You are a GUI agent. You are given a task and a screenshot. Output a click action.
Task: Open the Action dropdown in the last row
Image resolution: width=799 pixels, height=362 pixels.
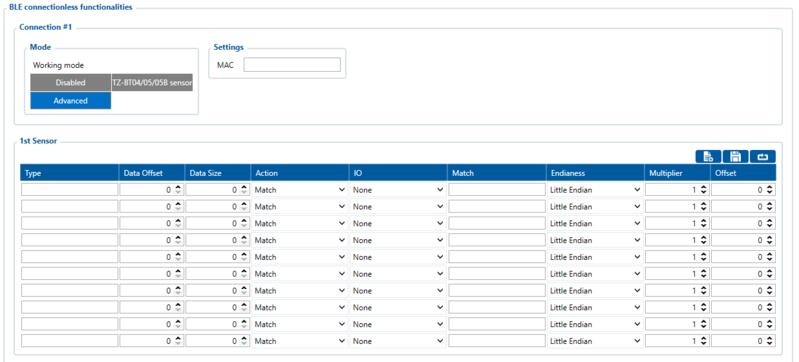(300, 341)
